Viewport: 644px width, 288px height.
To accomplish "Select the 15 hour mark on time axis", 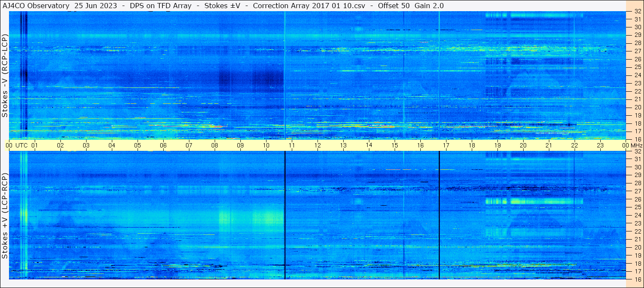I will coord(395,145).
